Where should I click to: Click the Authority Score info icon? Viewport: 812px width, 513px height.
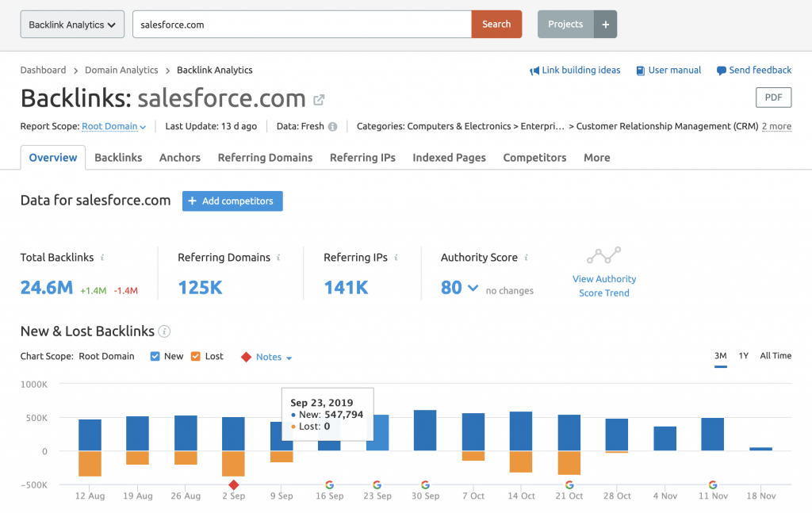[x=526, y=258]
